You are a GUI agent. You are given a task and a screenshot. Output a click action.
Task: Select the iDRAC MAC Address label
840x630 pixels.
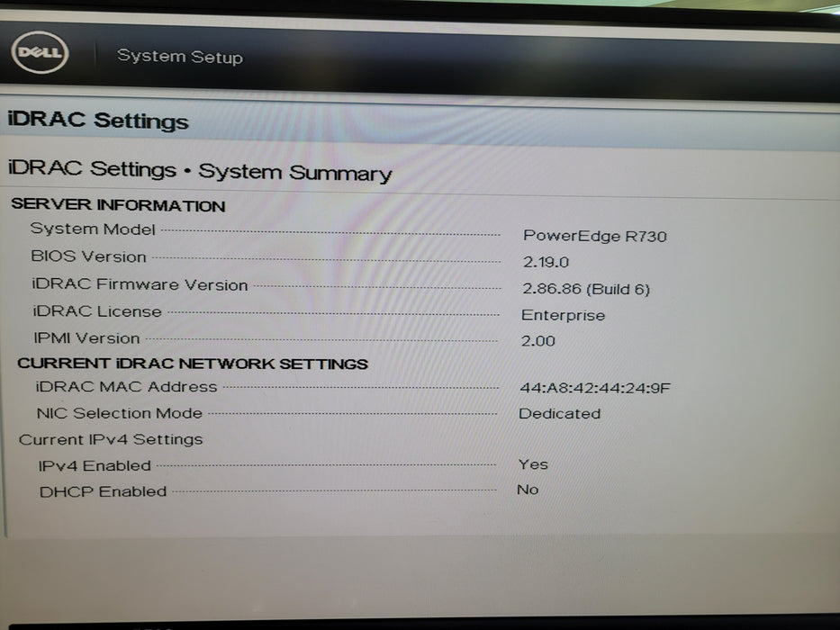(126, 387)
